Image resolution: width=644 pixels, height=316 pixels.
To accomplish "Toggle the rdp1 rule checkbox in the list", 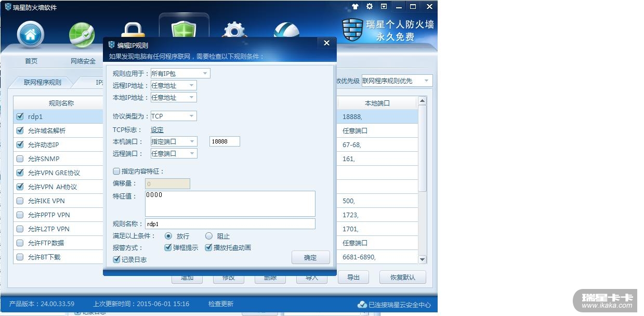I will (x=20, y=116).
